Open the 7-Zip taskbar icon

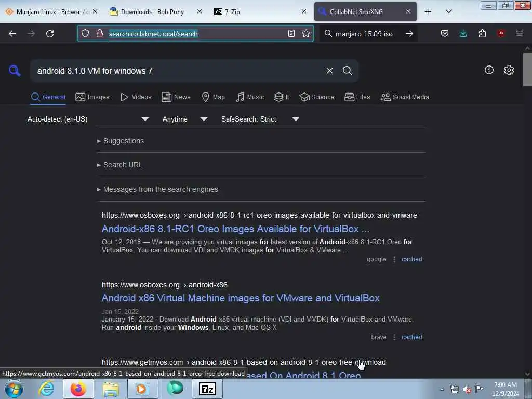(207, 389)
